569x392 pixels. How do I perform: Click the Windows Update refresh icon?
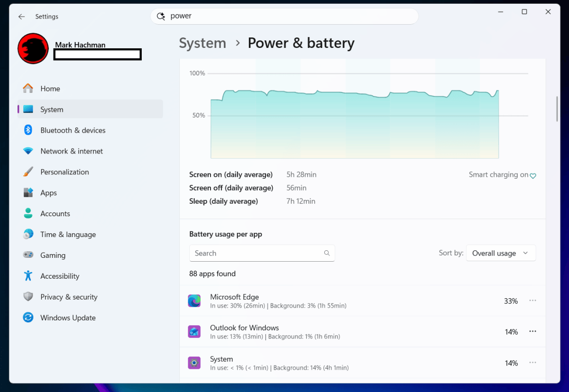[28, 318]
